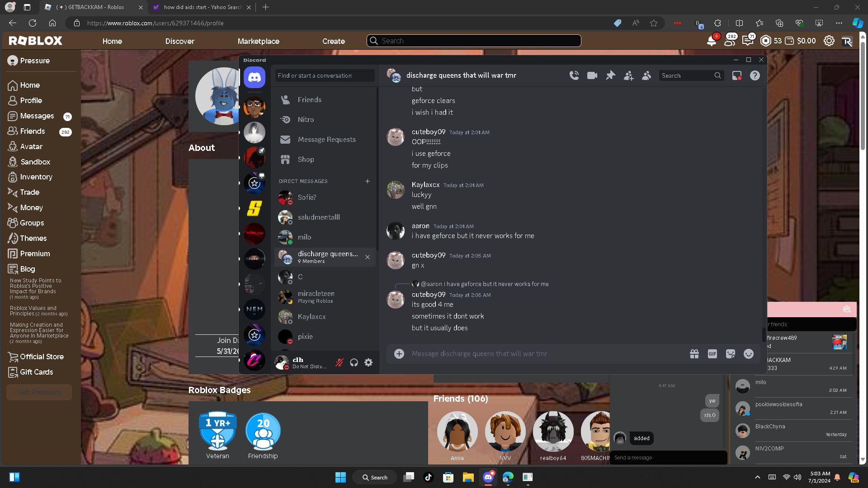Open File Explorer from the taskbar
868x488 pixels.
pos(468,477)
